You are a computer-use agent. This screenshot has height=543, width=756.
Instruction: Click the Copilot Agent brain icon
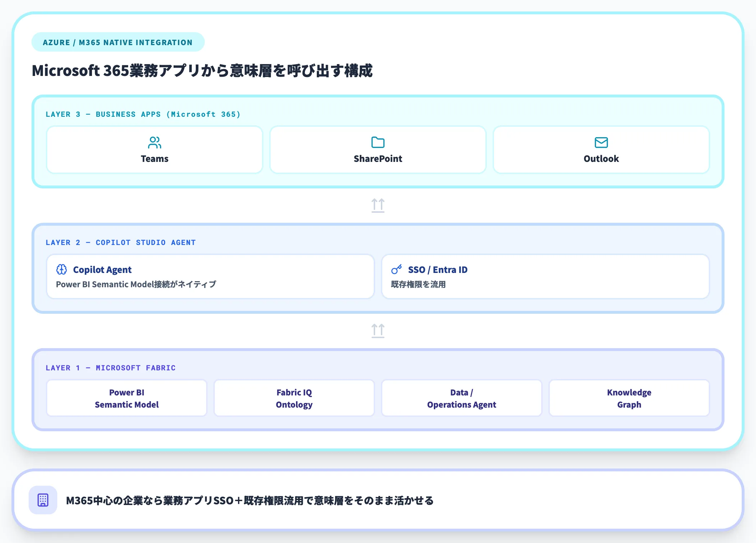pyautogui.click(x=62, y=269)
